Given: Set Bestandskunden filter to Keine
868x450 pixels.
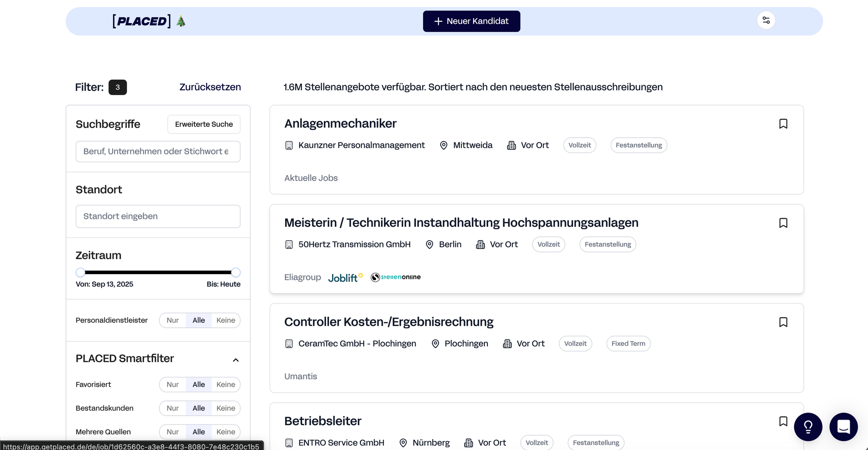Looking at the screenshot, I should [x=226, y=408].
